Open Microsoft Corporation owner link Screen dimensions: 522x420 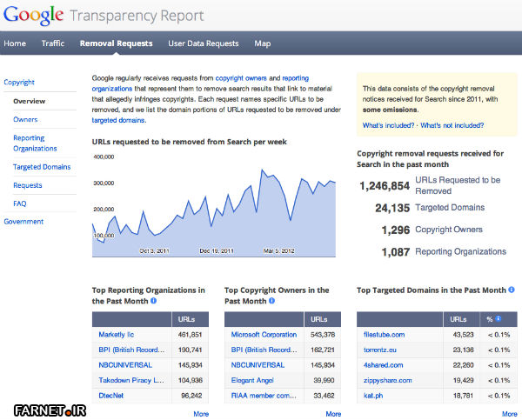click(264, 335)
